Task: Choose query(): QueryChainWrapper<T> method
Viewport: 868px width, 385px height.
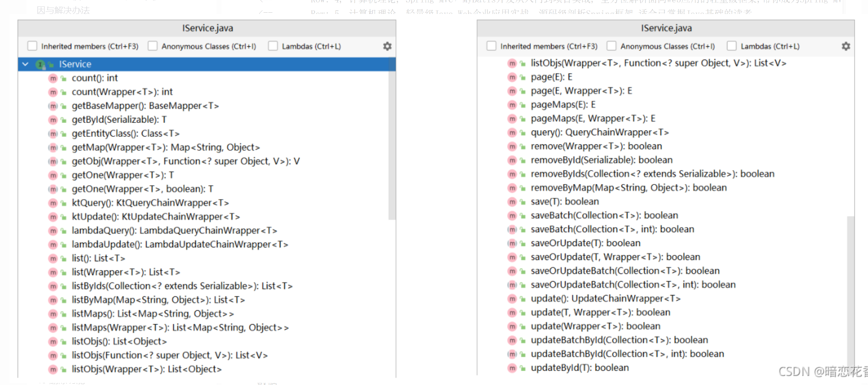Action: click(599, 133)
